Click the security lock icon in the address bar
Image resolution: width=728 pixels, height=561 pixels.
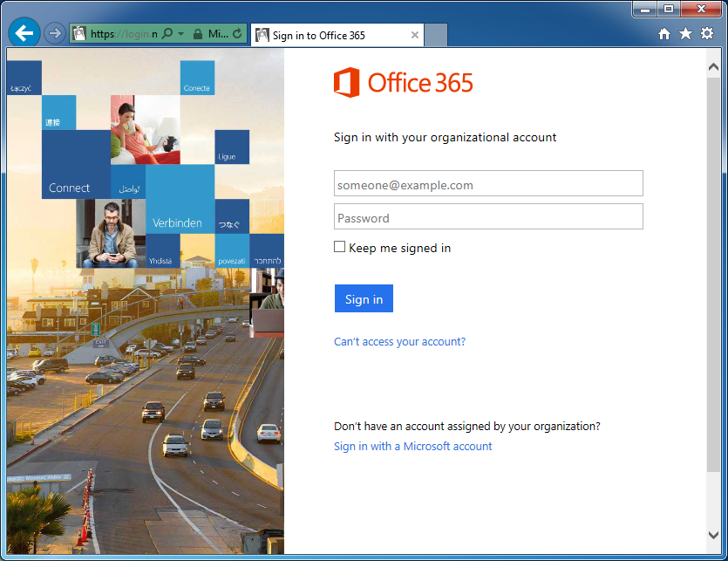coord(198,34)
